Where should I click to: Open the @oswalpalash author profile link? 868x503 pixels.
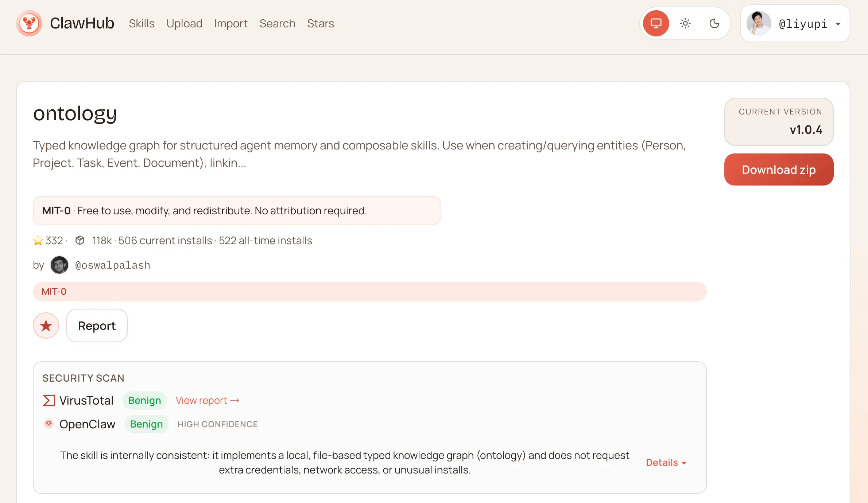point(112,265)
